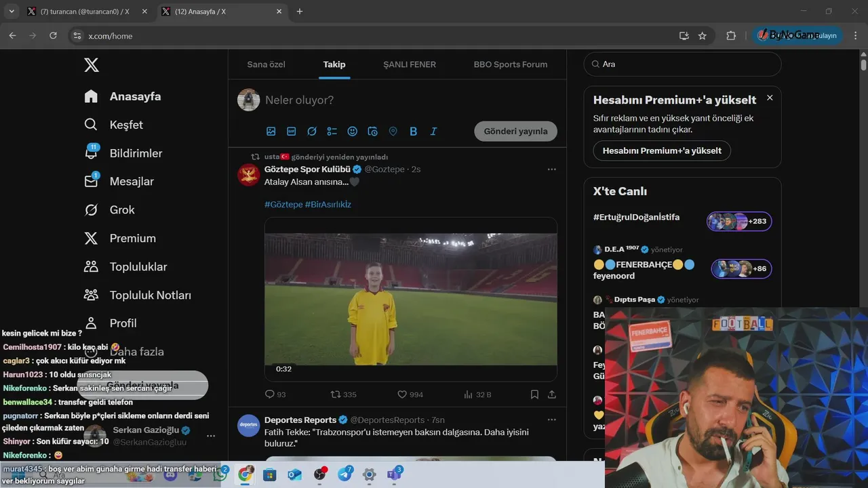Open Premium in the sidebar

pyautogui.click(x=119, y=238)
